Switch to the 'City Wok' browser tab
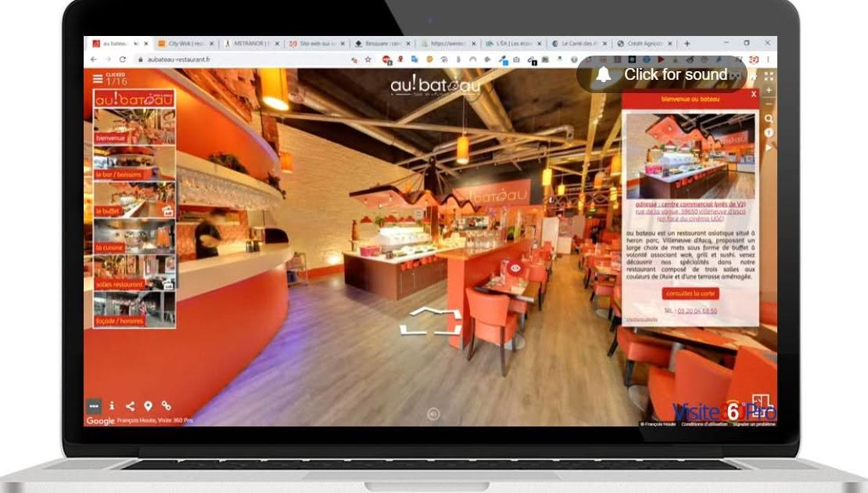The width and height of the screenshot is (868, 493). tap(186, 43)
